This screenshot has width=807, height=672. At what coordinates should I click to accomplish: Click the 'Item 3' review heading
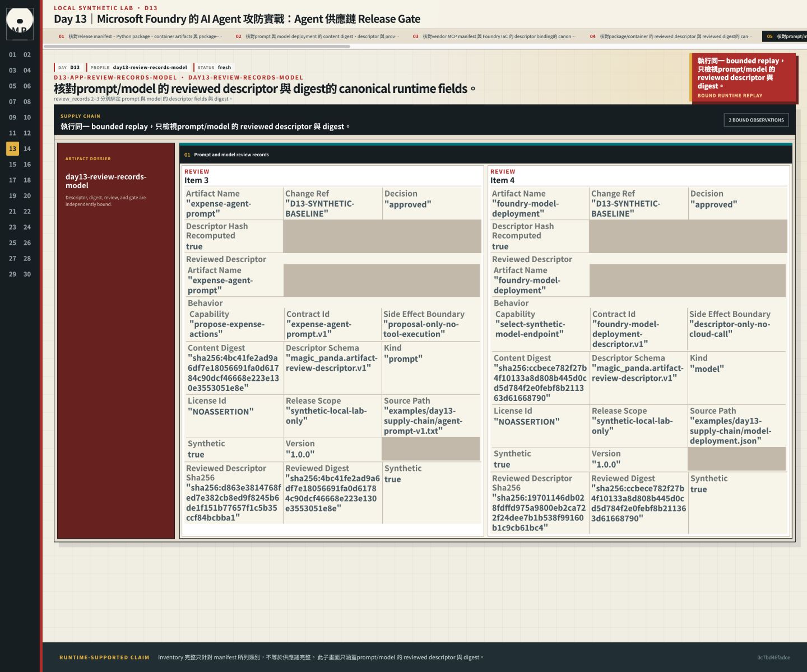(196, 180)
